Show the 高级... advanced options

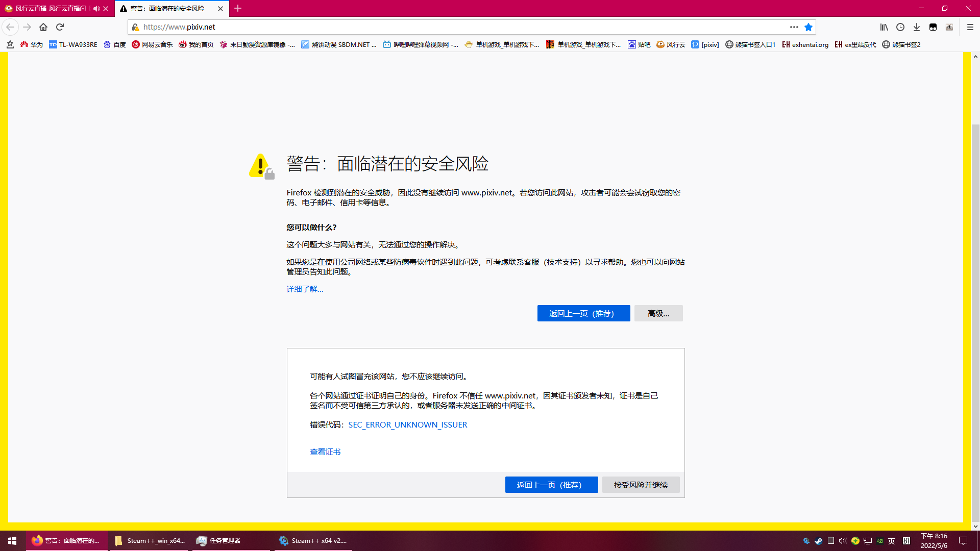point(658,313)
